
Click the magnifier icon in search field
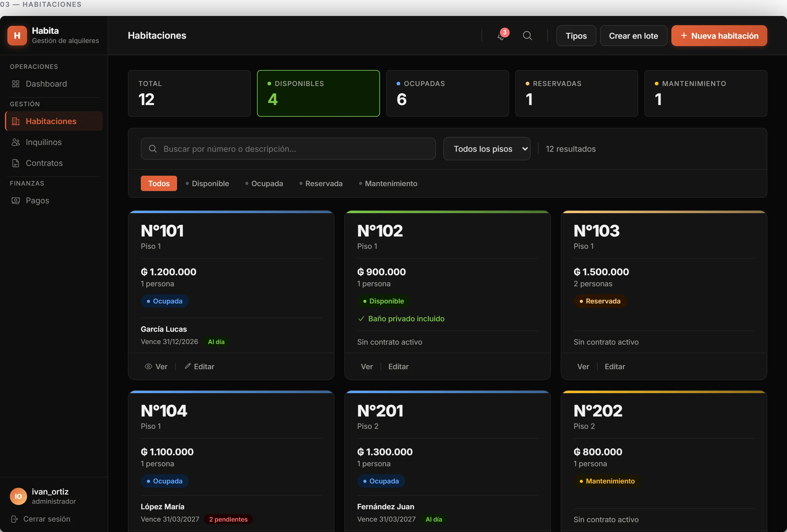(153, 149)
